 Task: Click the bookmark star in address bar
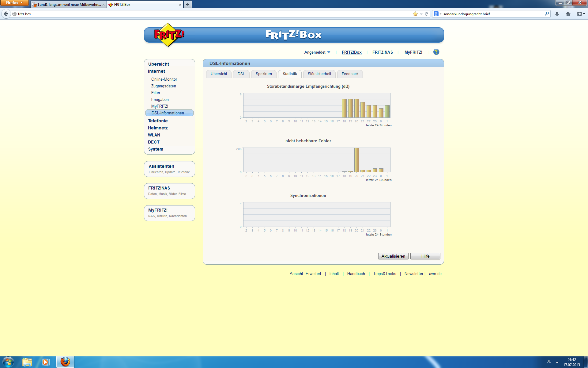click(415, 14)
